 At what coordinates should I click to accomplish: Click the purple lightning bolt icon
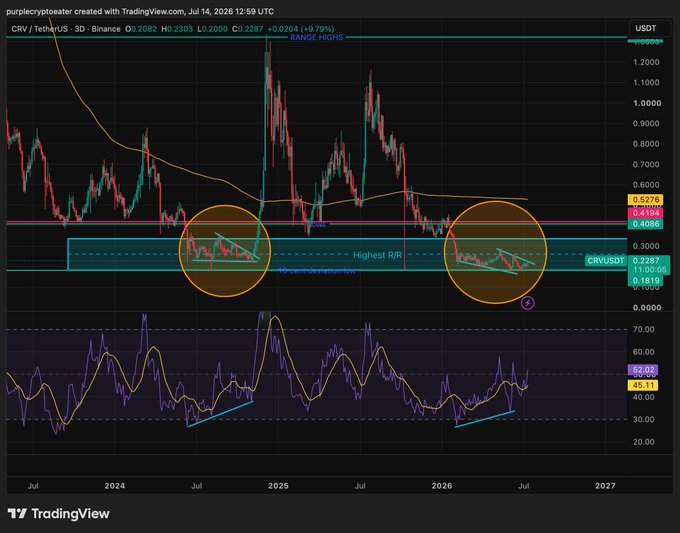pyautogui.click(x=527, y=303)
